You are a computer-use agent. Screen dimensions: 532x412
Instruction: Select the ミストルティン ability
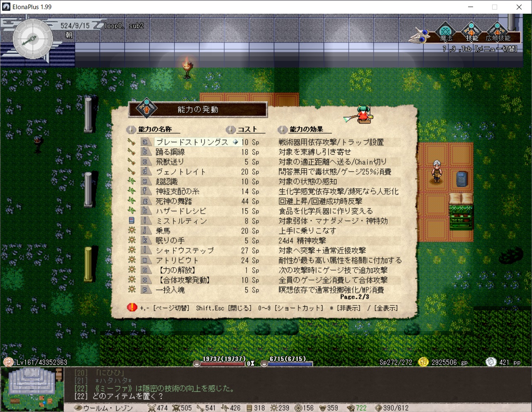click(x=181, y=221)
